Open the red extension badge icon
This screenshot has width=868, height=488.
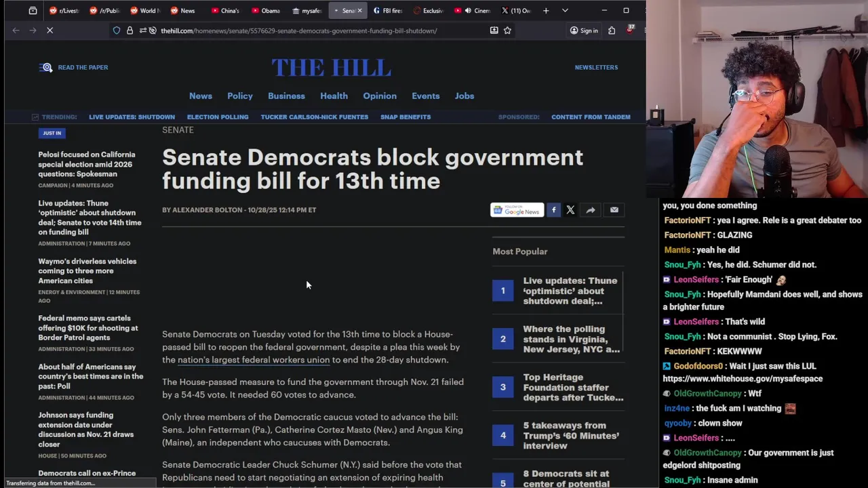coord(630,30)
